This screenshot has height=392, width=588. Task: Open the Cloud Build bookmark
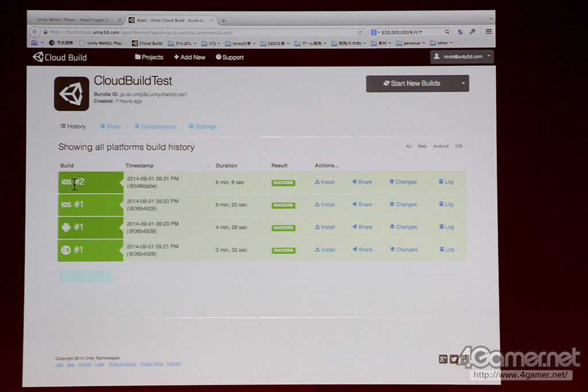point(147,43)
